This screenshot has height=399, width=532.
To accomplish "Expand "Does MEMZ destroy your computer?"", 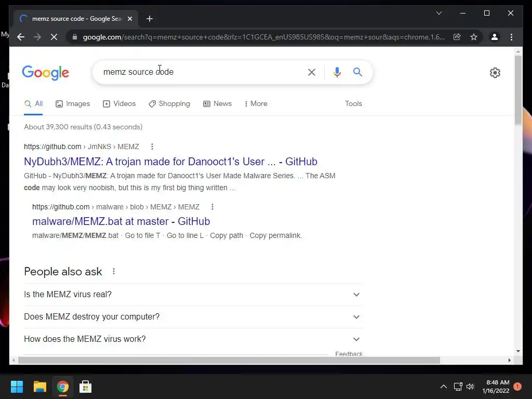I will [x=193, y=317].
